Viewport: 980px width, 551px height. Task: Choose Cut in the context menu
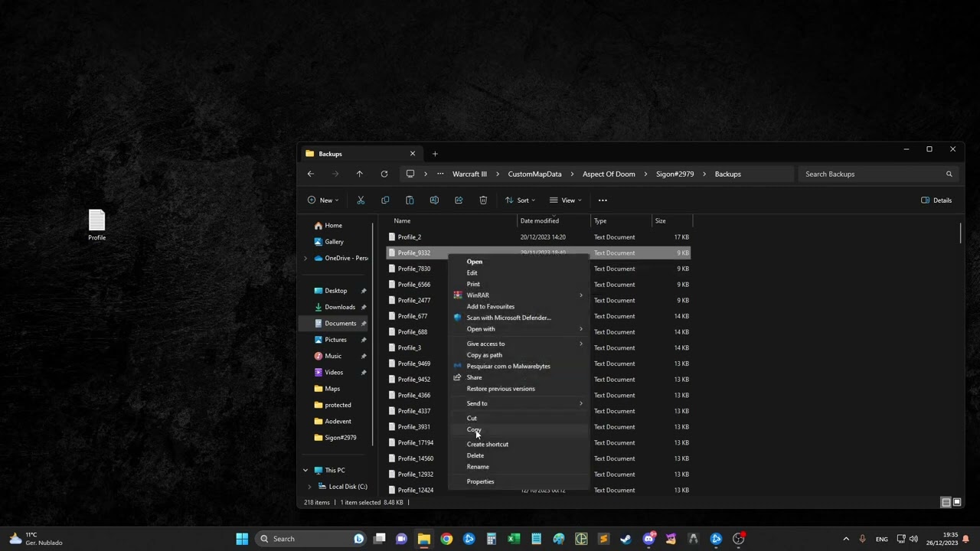(x=518, y=418)
